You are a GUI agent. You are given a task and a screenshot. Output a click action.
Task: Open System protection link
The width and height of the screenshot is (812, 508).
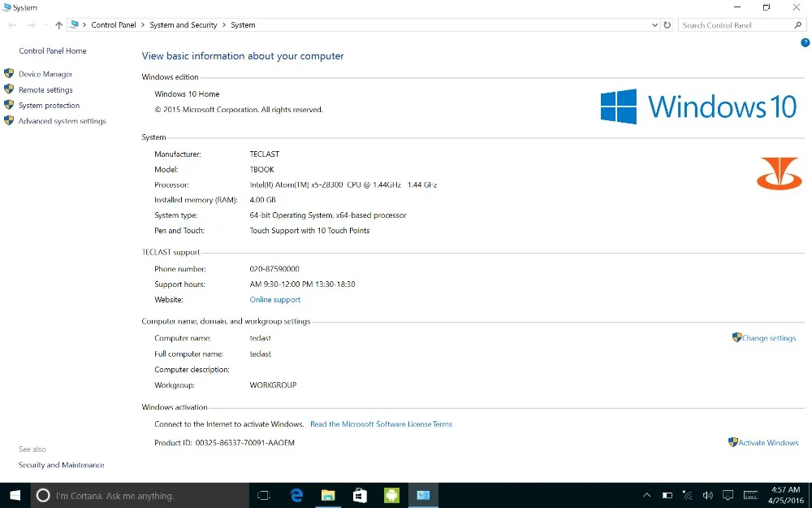click(x=50, y=105)
